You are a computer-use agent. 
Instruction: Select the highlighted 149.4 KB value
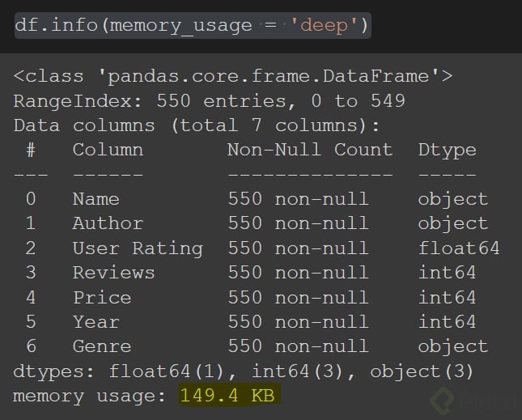coord(230,396)
